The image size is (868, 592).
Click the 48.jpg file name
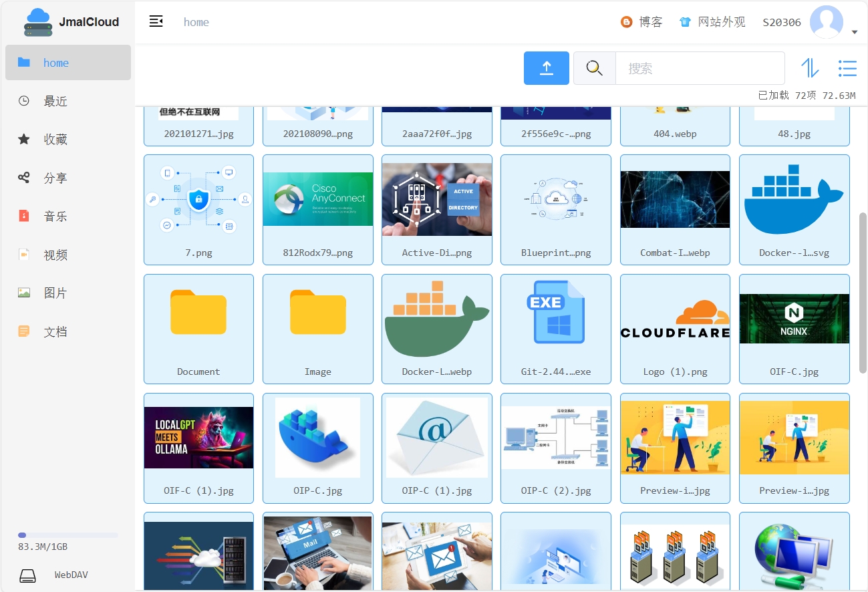(x=794, y=134)
